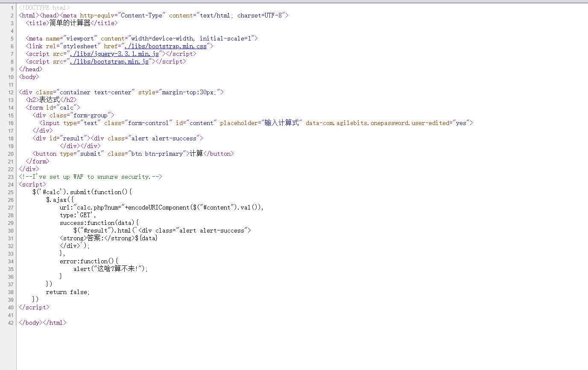Click line number 23 in the gutter
The height and width of the screenshot is (370, 588).
pos(11,177)
